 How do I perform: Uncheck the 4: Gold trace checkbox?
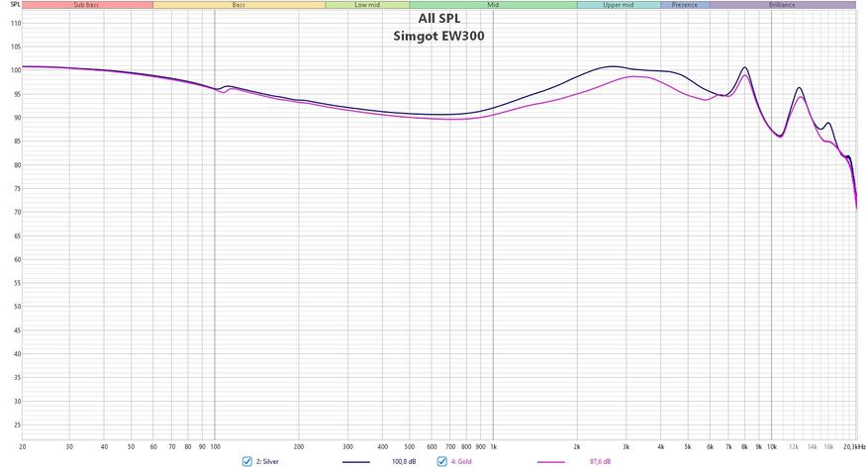click(x=441, y=461)
